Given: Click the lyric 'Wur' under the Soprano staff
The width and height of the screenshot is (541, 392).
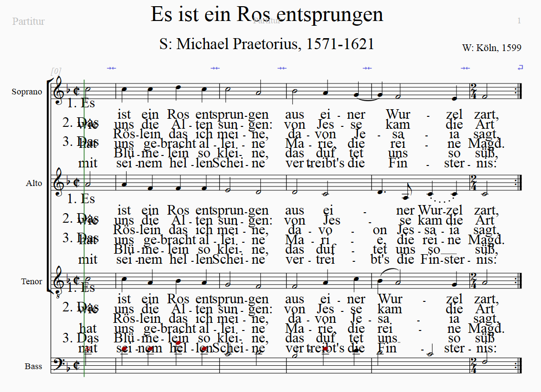Looking at the screenshot, I should (398, 114).
